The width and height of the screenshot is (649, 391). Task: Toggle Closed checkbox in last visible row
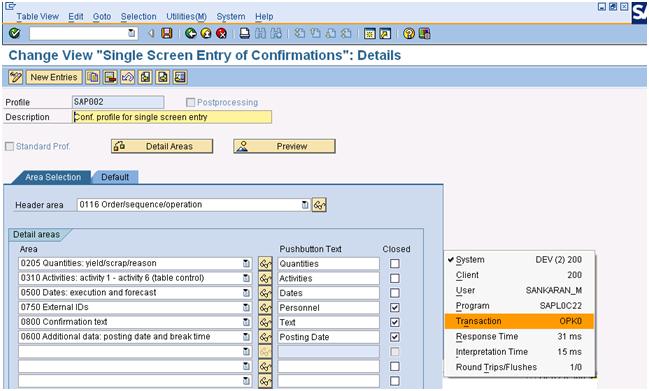[x=395, y=381]
